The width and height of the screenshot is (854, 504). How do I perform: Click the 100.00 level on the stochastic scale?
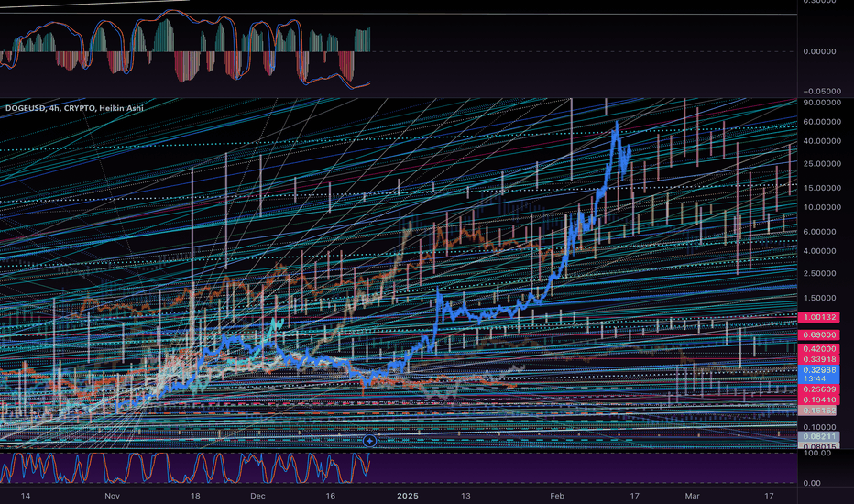(x=816, y=454)
